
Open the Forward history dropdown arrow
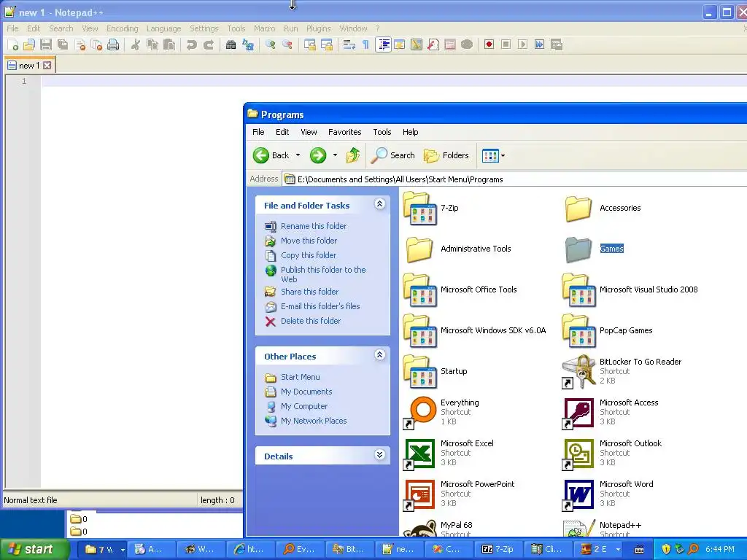[335, 155]
